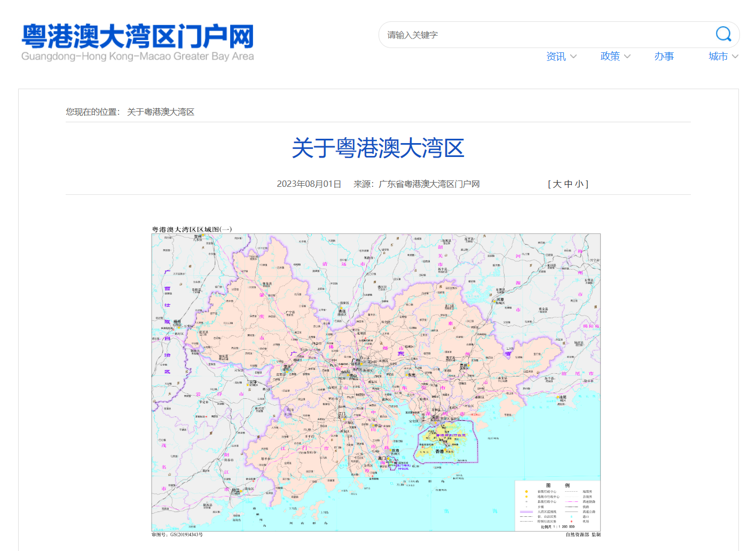The height and width of the screenshot is (551, 756).
Task: Click the source text 广东省粤港澳大湾区门户网
Action: [x=429, y=184]
